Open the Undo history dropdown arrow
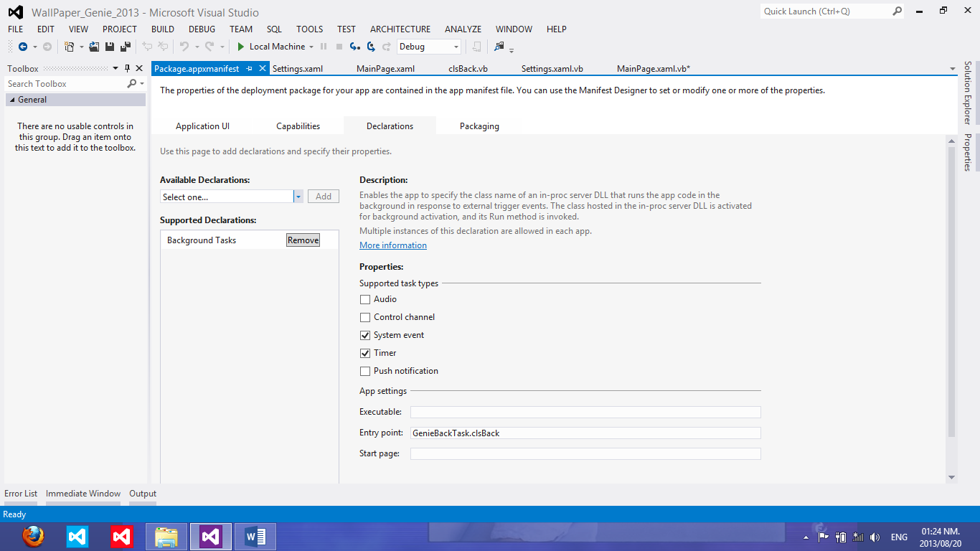 tap(197, 47)
